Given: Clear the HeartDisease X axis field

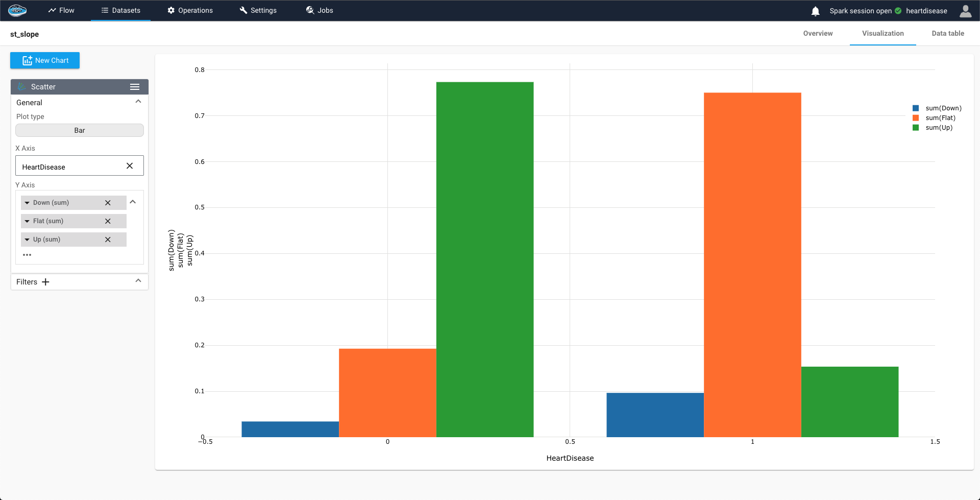Looking at the screenshot, I should [130, 166].
